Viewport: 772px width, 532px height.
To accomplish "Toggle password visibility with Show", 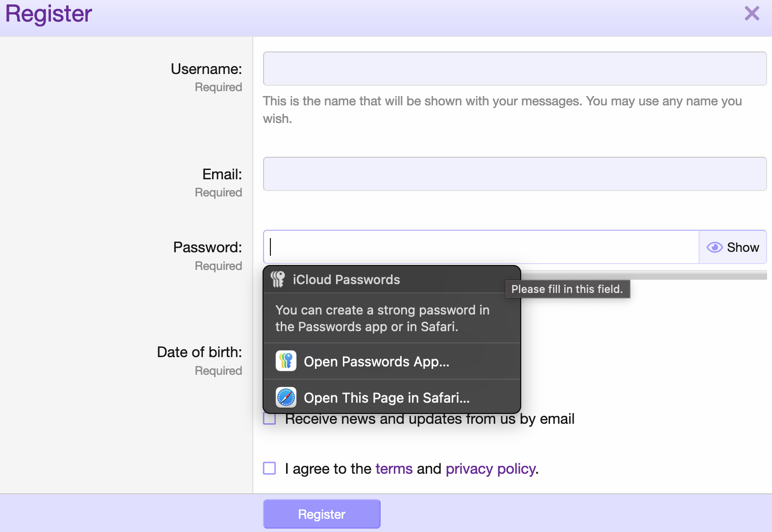I will [733, 247].
